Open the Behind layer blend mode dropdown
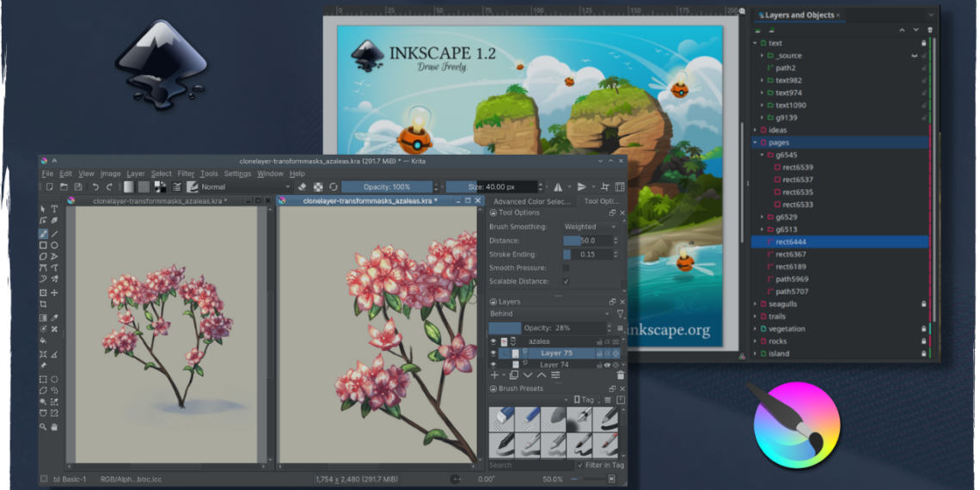 [550, 314]
